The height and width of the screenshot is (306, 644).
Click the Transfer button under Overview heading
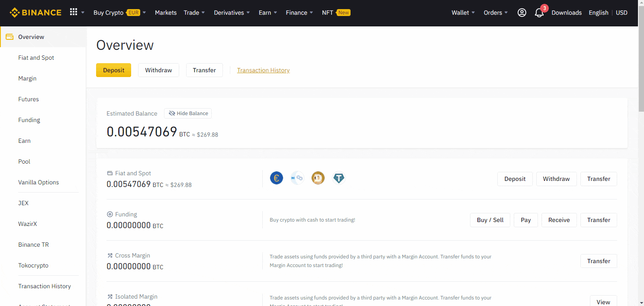(x=204, y=70)
